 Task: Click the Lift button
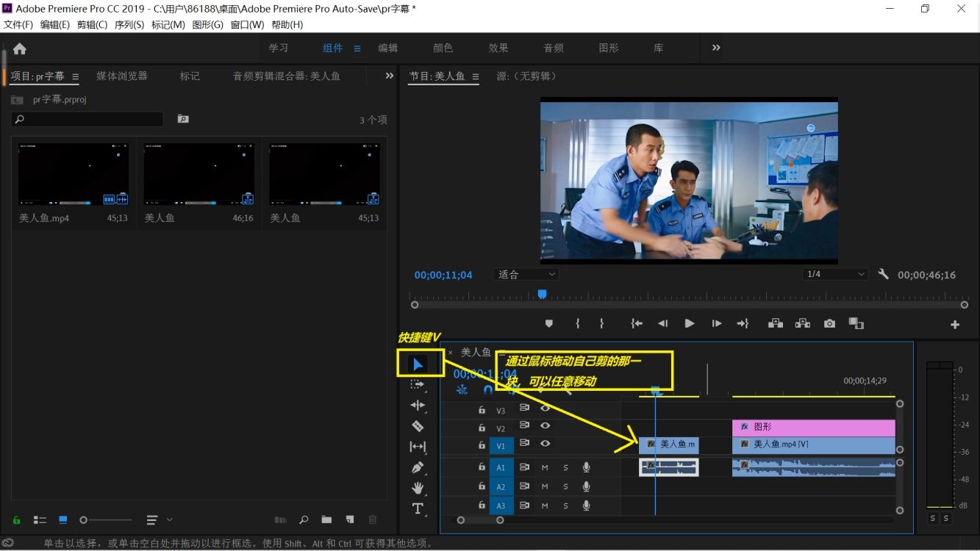click(776, 323)
